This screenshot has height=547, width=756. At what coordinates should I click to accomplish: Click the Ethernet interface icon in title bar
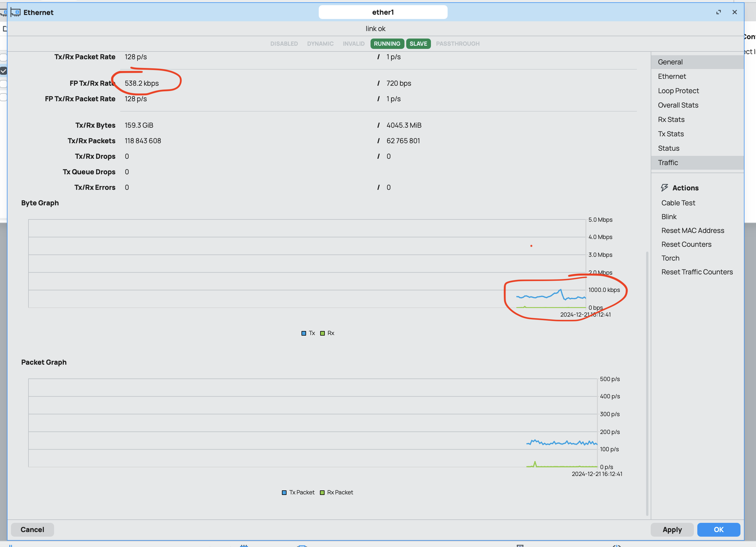[x=15, y=12]
